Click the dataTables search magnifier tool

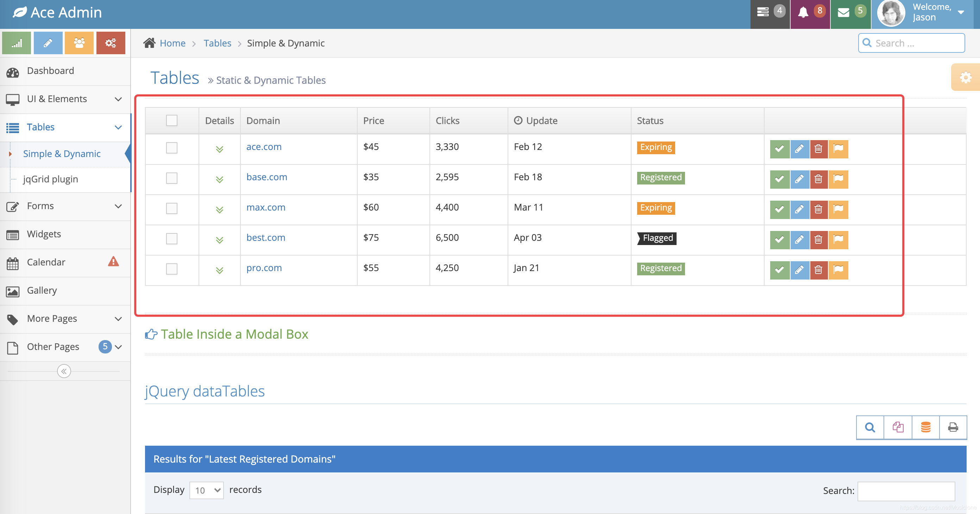pyautogui.click(x=870, y=427)
